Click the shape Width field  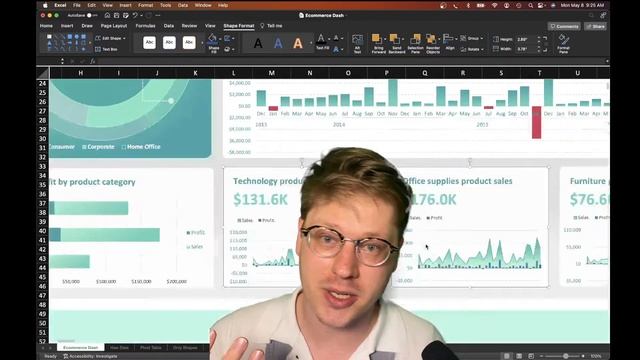click(526, 49)
